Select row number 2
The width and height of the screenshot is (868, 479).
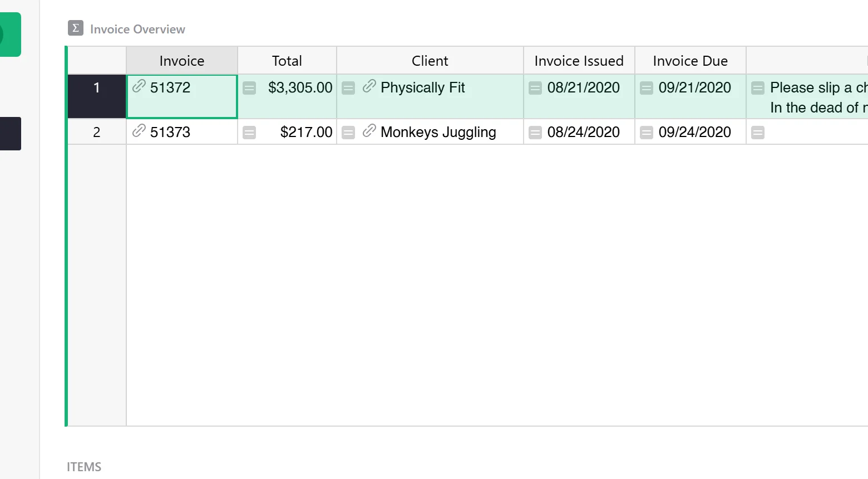97,132
